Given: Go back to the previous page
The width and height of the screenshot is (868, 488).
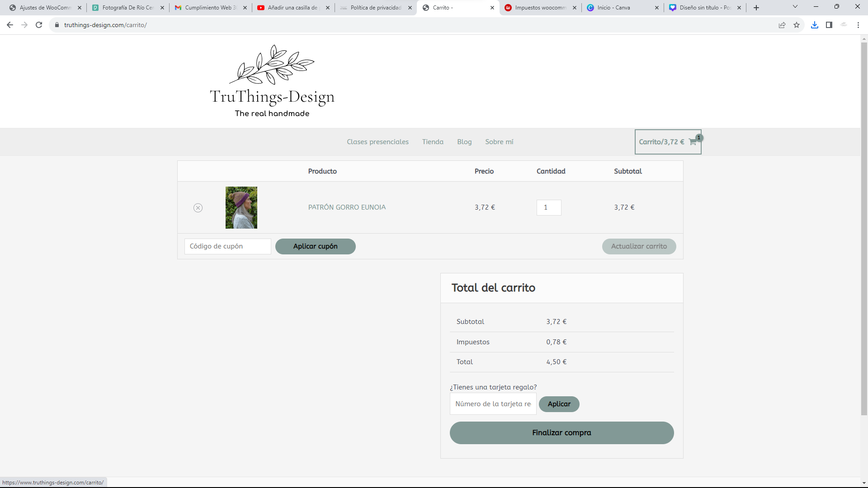Looking at the screenshot, I should 10,25.
